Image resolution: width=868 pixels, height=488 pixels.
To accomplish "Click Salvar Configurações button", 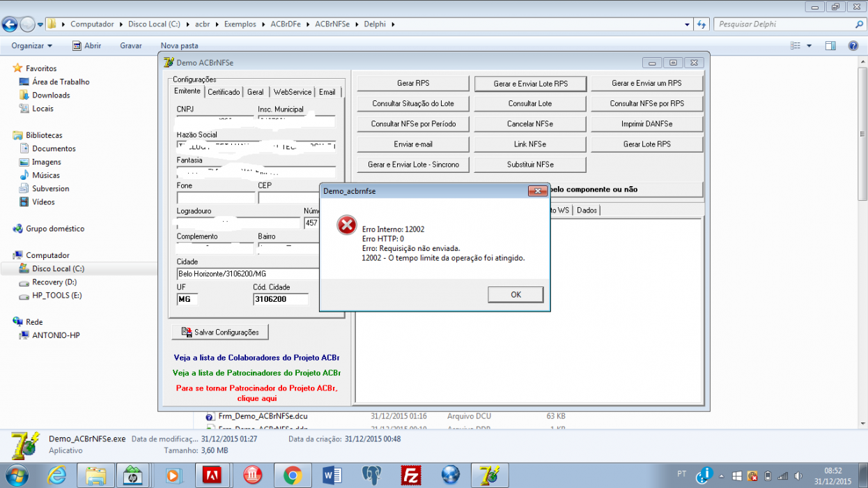I will [220, 333].
